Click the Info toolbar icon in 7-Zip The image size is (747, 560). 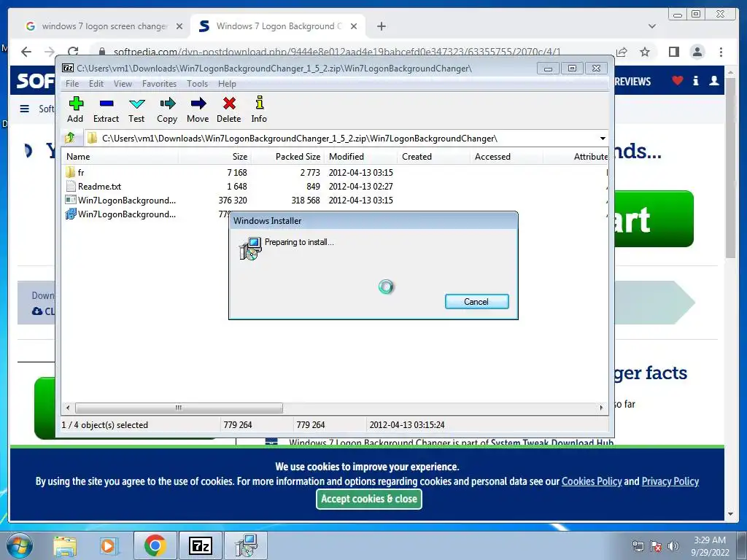point(259,109)
